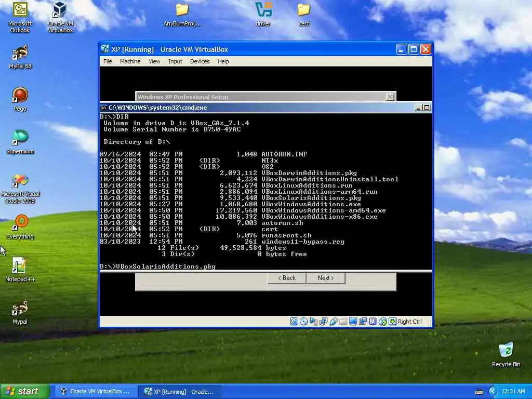Select the driver icon on desktop
This screenshot has width=532, height=399.
263,15
